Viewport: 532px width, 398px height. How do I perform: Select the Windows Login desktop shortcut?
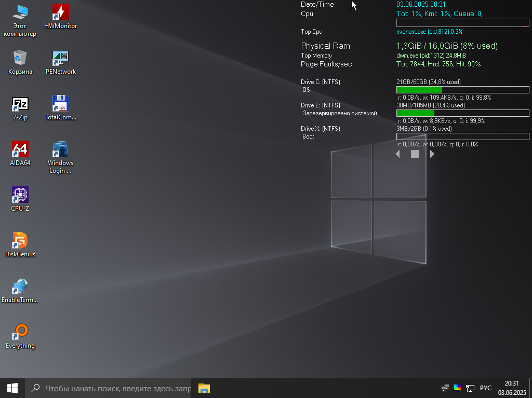click(61, 149)
